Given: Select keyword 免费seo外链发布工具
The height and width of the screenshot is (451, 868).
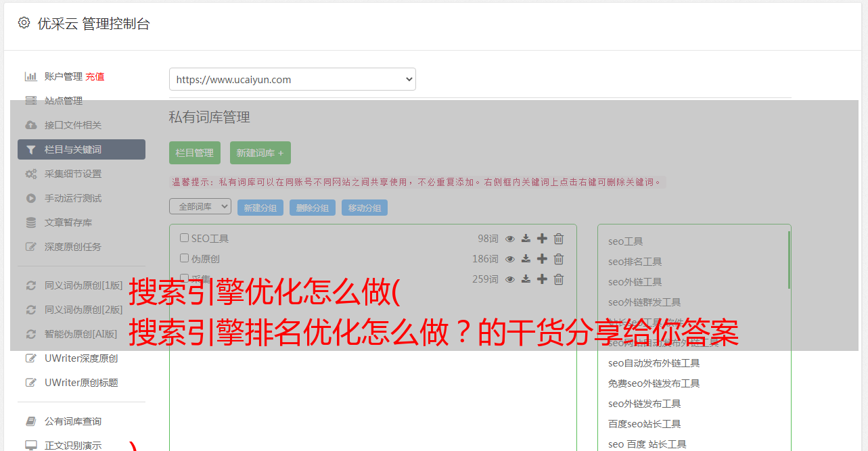Looking at the screenshot, I should [x=654, y=383].
